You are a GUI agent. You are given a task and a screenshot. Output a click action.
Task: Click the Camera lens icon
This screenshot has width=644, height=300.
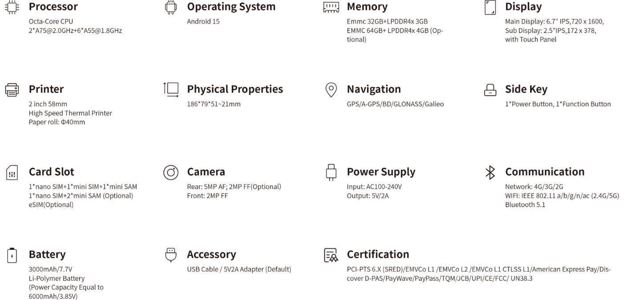(171, 172)
